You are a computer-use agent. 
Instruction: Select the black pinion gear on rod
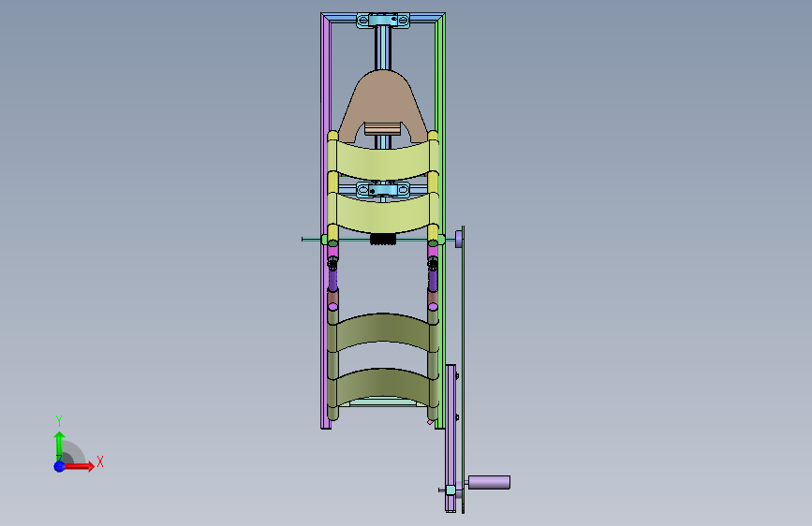383,239
